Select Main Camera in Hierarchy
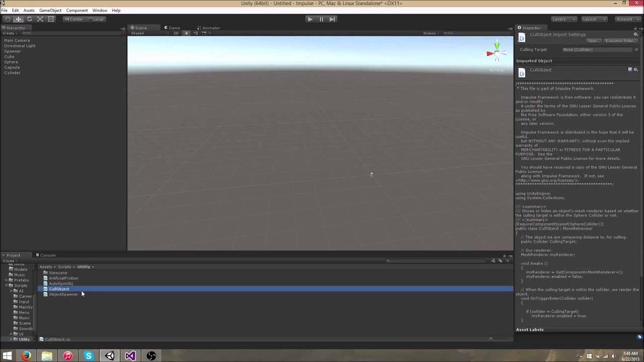Viewport: 644px width, 362px height. coord(17,40)
